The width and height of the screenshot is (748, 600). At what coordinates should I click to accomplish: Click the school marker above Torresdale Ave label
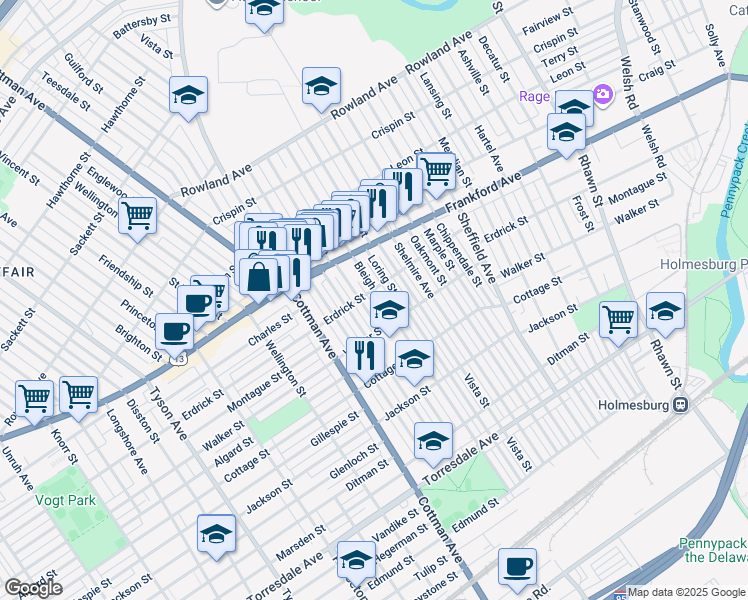click(433, 444)
